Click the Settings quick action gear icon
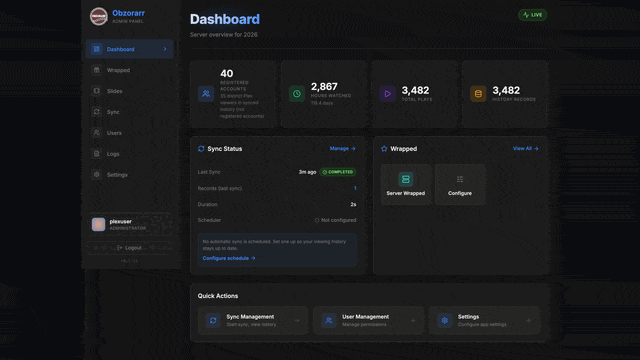The height and width of the screenshot is (360, 640). [x=444, y=320]
